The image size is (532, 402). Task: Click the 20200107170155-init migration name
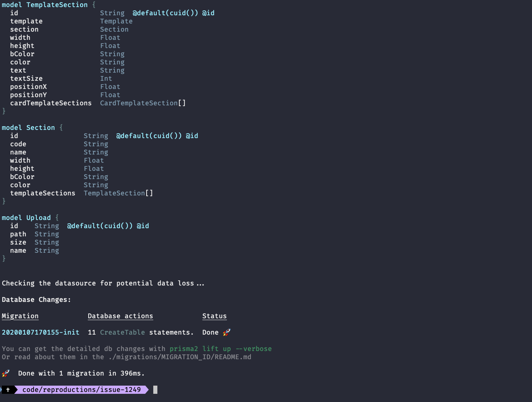click(x=41, y=332)
